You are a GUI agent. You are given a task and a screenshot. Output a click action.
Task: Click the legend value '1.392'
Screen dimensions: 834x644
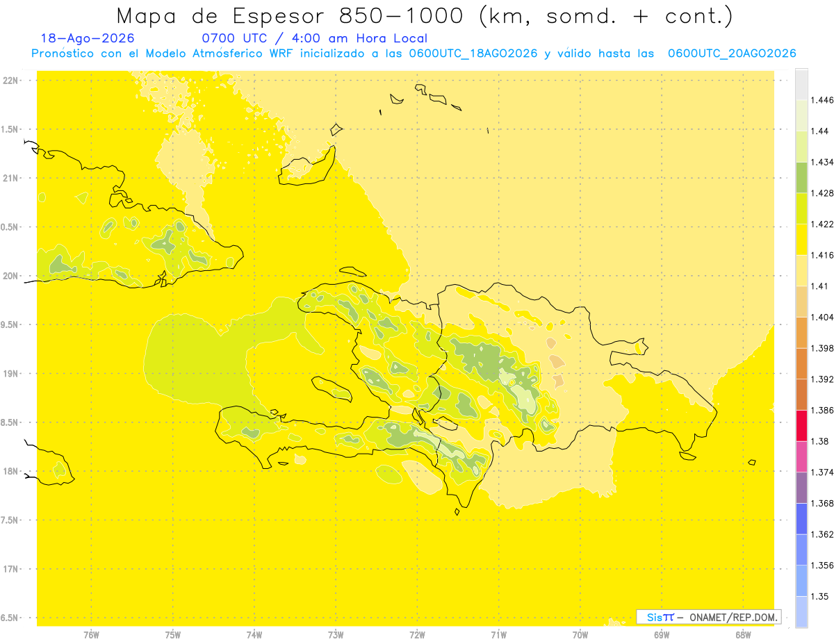(x=821, y=379)
